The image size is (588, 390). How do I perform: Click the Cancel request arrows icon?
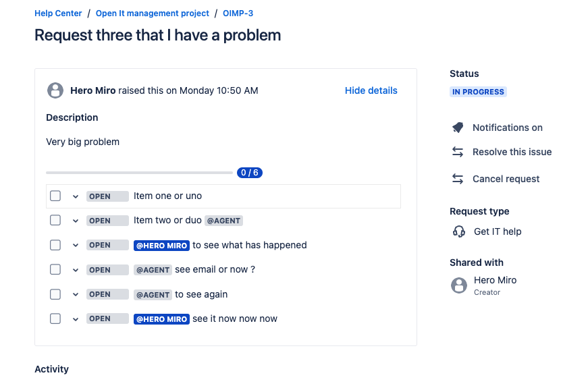(458, 179)
